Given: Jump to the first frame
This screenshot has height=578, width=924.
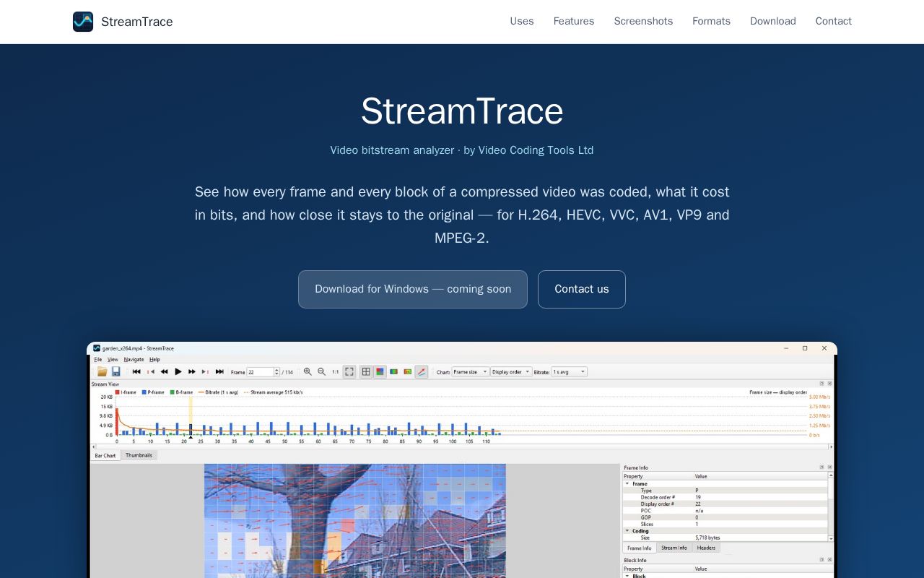Looking at the screenshot, I should click(136, 371).
